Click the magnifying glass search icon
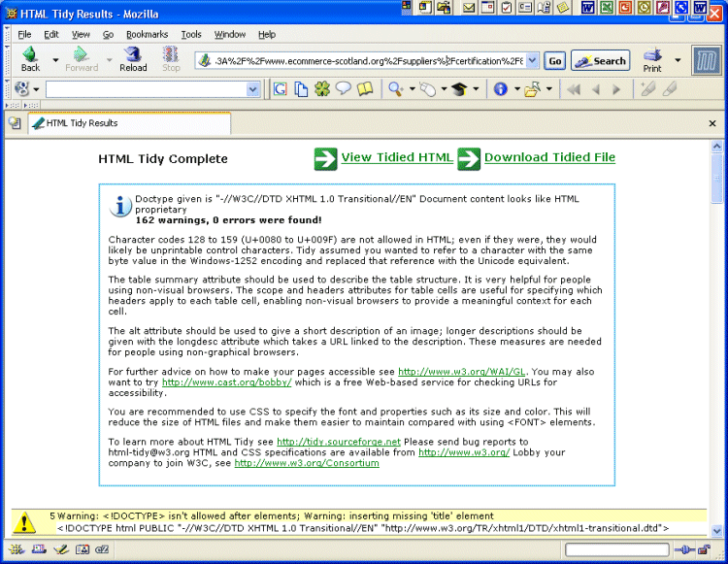728x564 pixels. click(x=396, y=88)
